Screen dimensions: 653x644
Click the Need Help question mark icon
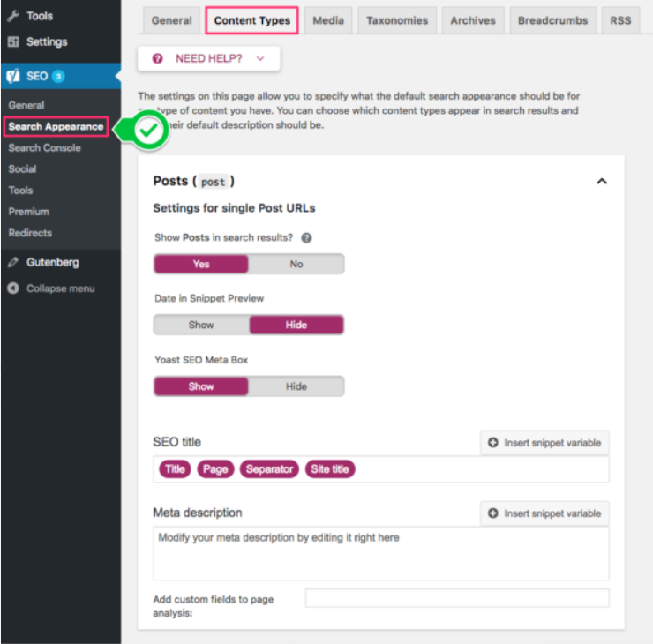click(x=157, y=58)
